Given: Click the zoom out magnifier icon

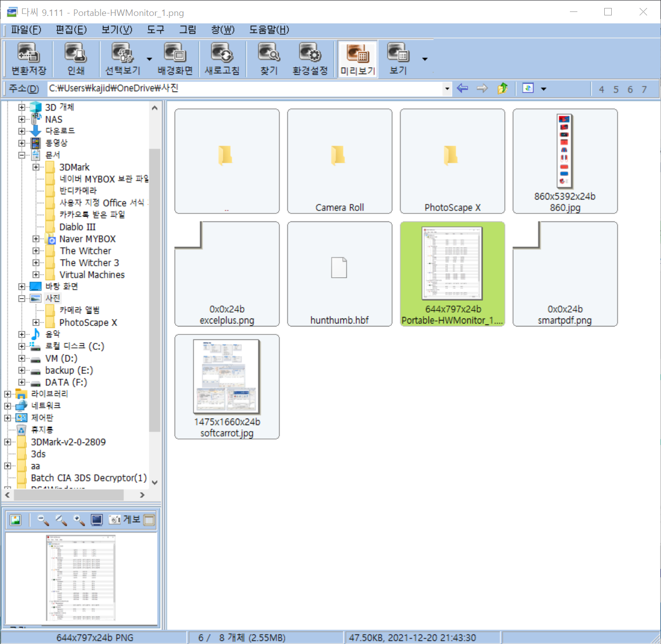Looking at the screenshot, I should coord(43,520).
